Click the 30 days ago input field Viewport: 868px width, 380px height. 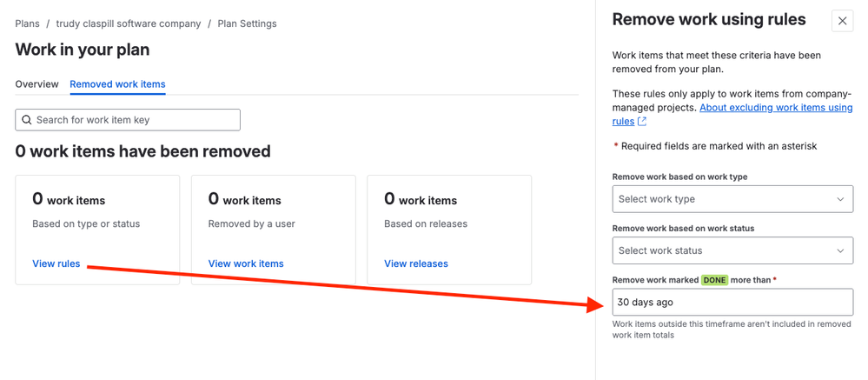pos(732,303)
